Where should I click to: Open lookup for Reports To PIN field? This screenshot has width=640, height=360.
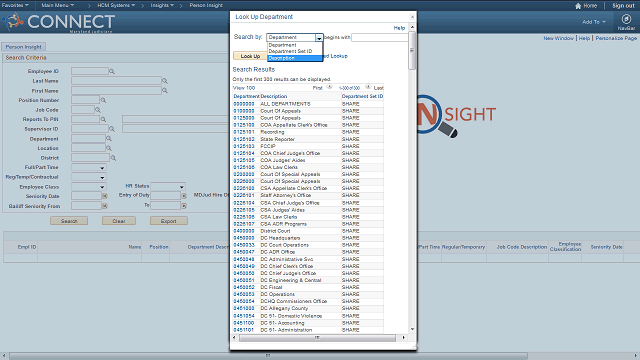pyautogui.click(x=103, y=119)
